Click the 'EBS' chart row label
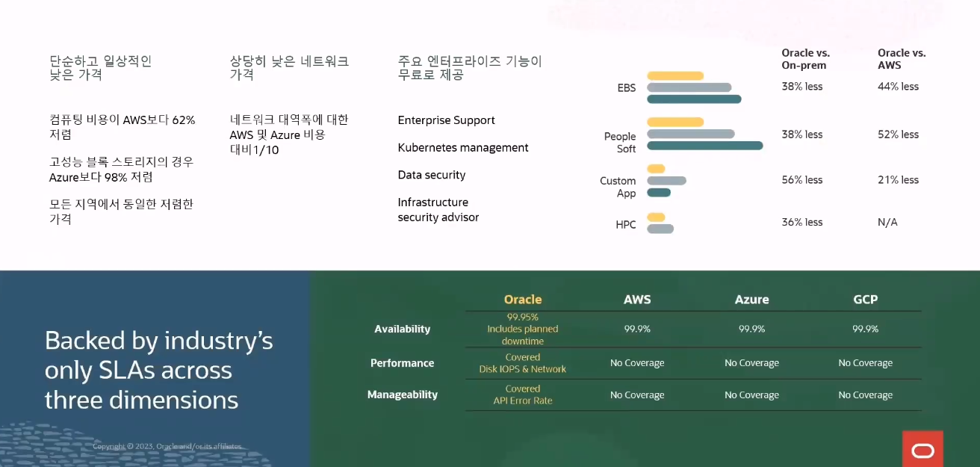Image resolution: width=980 pixels, height=467 pixels. [627, 88]
